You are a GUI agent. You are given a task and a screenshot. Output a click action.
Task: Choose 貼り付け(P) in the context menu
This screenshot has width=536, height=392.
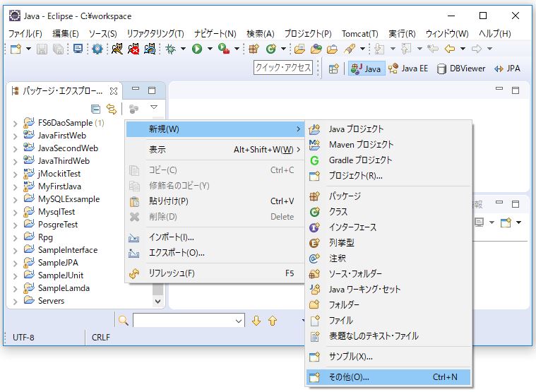pos(215,201)
